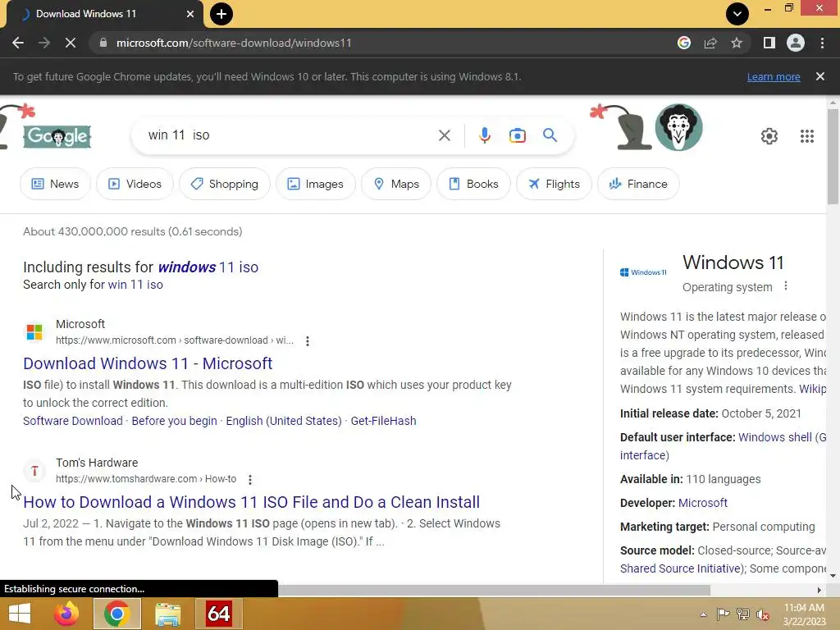Click the Google doodle logo
The width and height of the screenshot is (840, 630).
57,136
